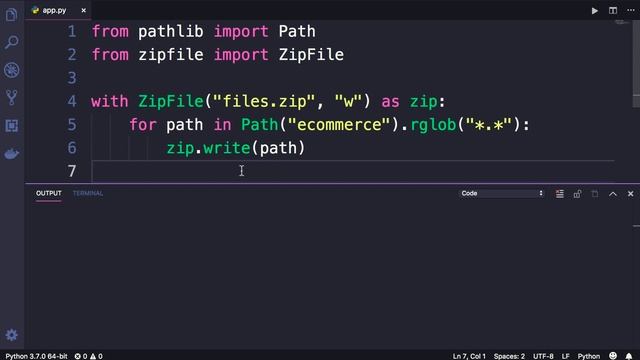Image resolution: width=640 pixels, height=360 pixels.
Task: Open the feedback smiley icon
Action: coord(613,356)
